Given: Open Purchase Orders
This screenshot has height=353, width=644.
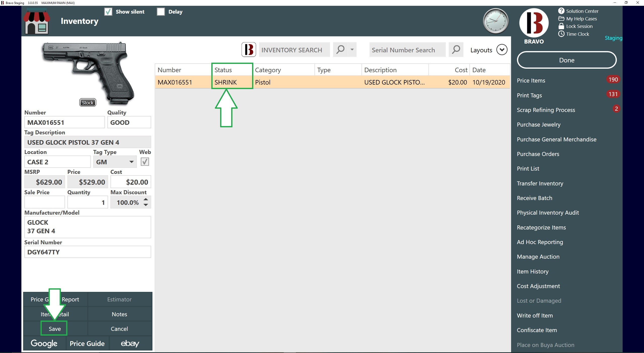Looking at the screenshot, I should coord(538,154).
